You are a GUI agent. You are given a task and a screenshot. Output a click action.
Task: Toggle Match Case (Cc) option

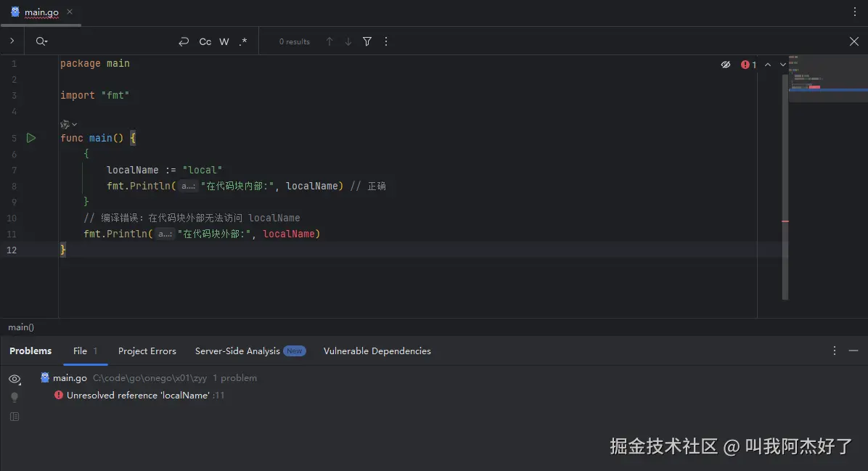[205, 41]
